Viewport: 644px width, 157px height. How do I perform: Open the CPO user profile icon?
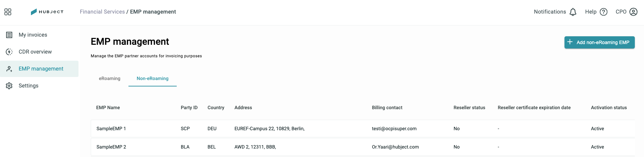coord(633,12)
